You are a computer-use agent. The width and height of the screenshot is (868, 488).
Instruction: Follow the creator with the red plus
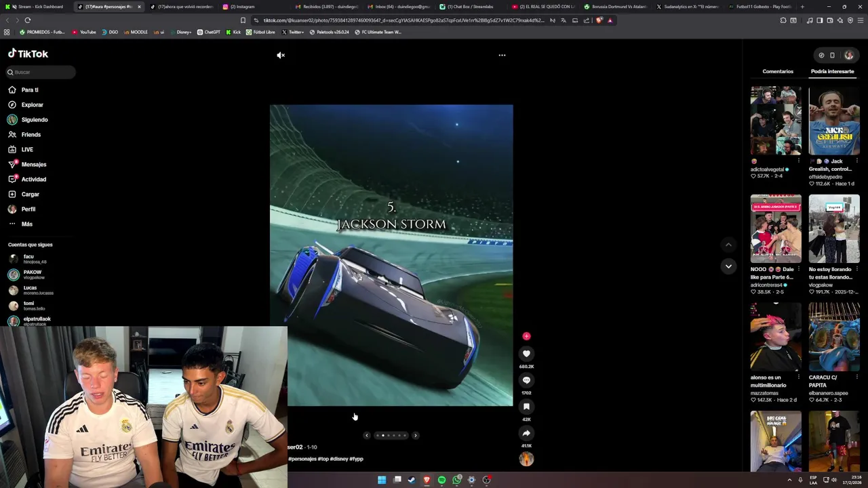tap(526, 336)
